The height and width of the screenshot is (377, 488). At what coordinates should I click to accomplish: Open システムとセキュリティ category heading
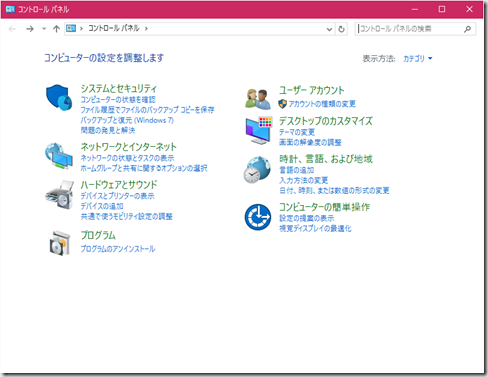click(x=119, y=89)
